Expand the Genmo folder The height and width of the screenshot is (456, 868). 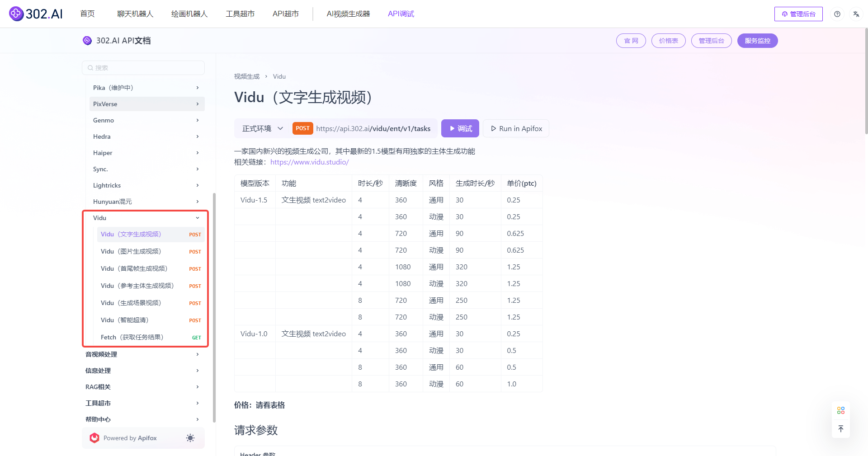pos(147,120)
